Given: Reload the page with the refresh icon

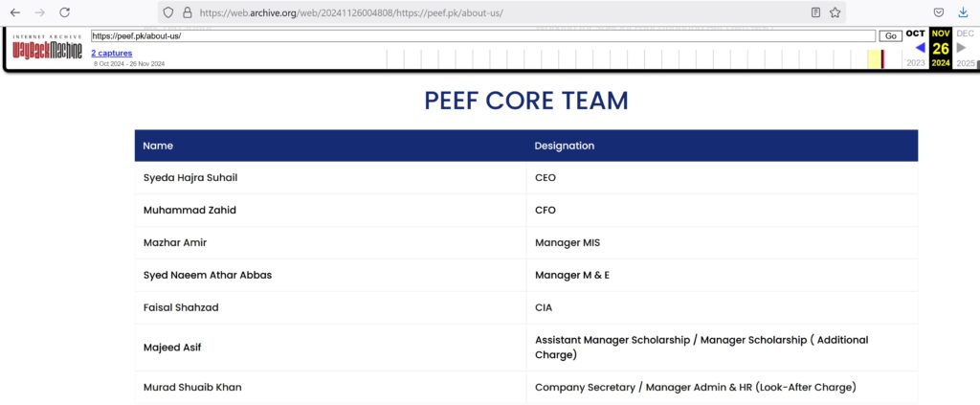Looking at the screenshot, I should [64, 12].
